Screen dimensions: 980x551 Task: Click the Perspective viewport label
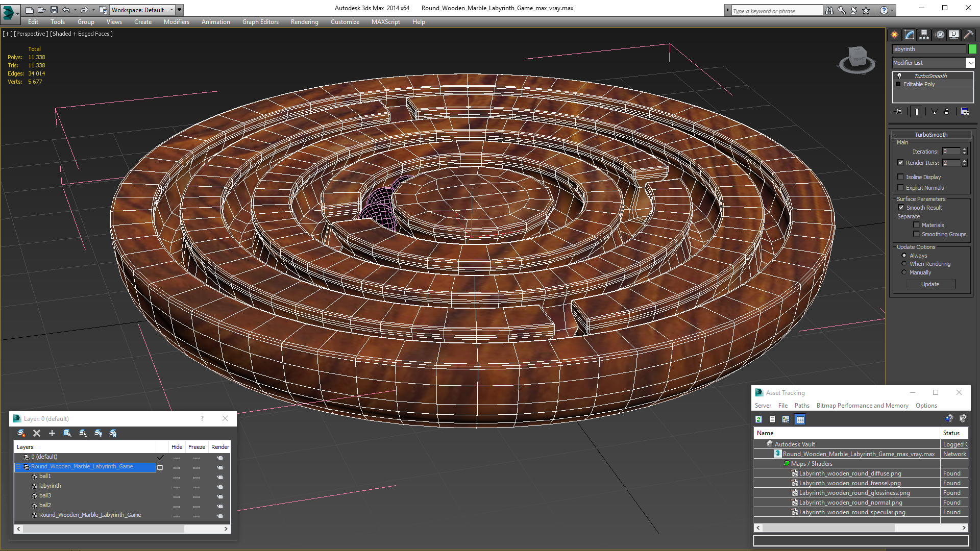(x=31, y=34)
